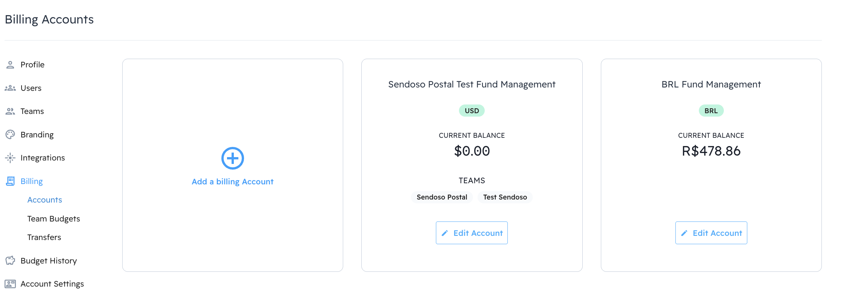
Task: Click the Budget History piggy bank icon
Action: coord(10,260)
